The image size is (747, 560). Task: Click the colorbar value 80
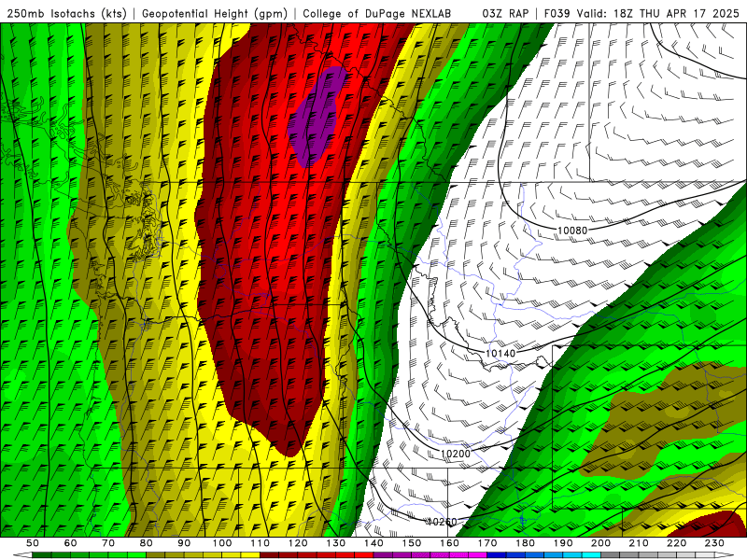tap(146, 543)
